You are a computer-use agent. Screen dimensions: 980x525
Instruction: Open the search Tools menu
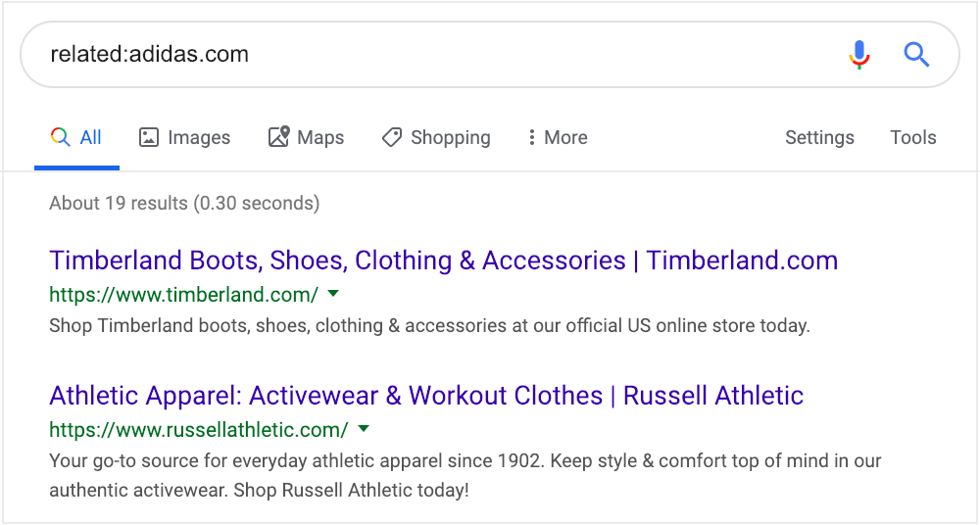pyautogui.click(x=913, y=137)
